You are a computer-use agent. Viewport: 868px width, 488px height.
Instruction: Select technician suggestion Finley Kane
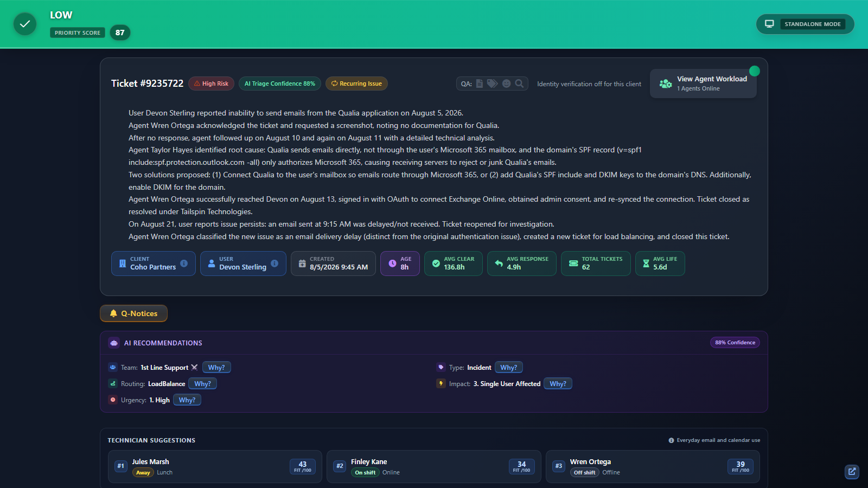point(434,466)
